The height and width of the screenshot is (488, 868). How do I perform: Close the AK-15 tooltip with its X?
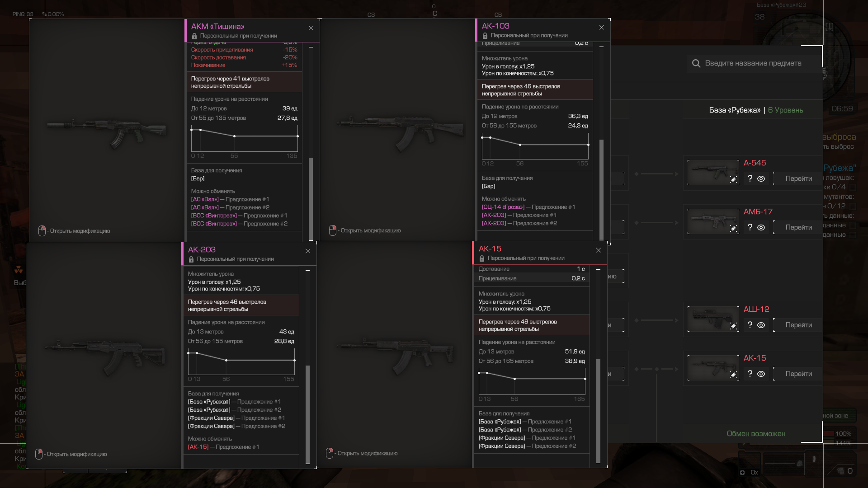pos(599,250)
